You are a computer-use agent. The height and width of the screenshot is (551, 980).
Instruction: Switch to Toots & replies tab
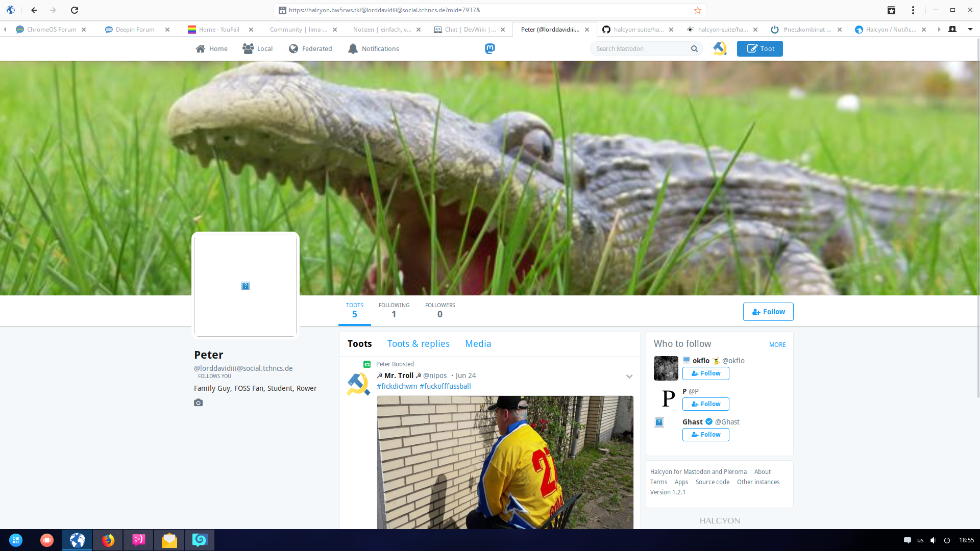pos(418,344)
